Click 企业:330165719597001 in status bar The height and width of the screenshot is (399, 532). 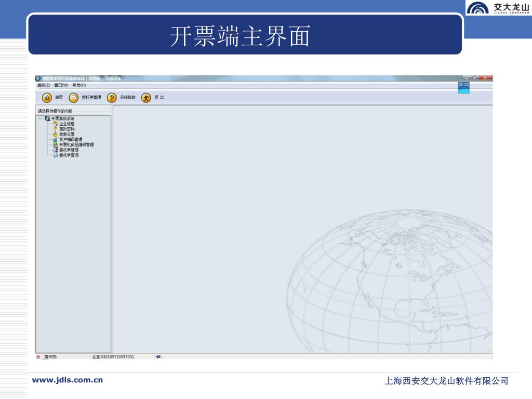113,357
